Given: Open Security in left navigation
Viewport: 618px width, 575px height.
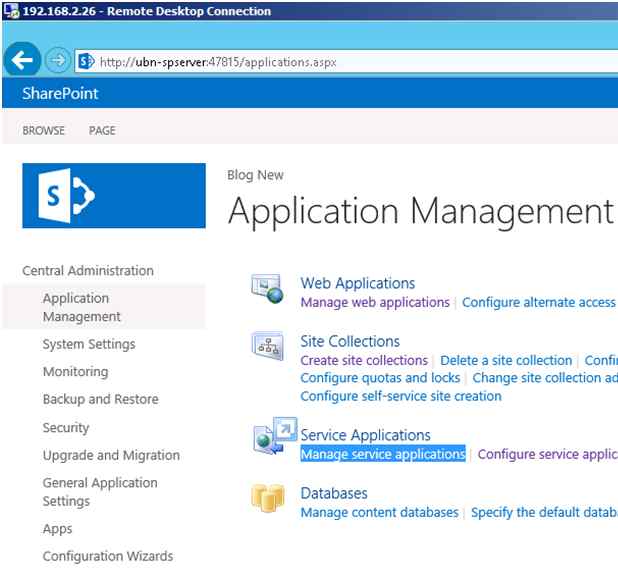Looking at the screenshot, I should (x=66, y=428).
